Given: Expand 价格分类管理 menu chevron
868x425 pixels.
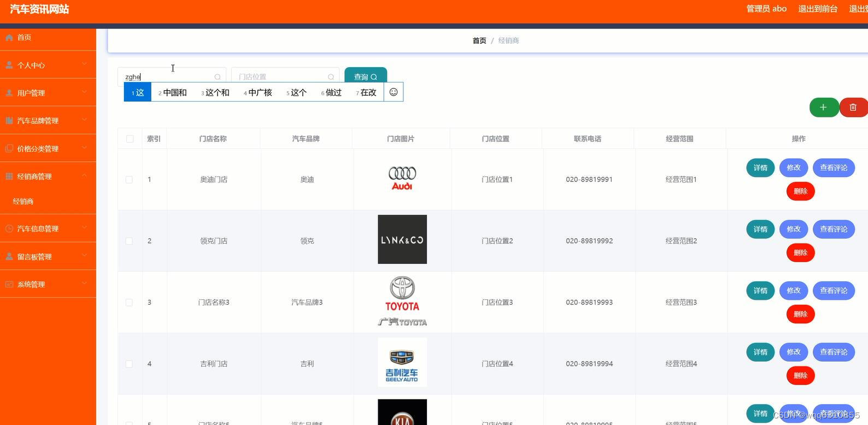Looking at the screenshot, I should pos(84,147).
